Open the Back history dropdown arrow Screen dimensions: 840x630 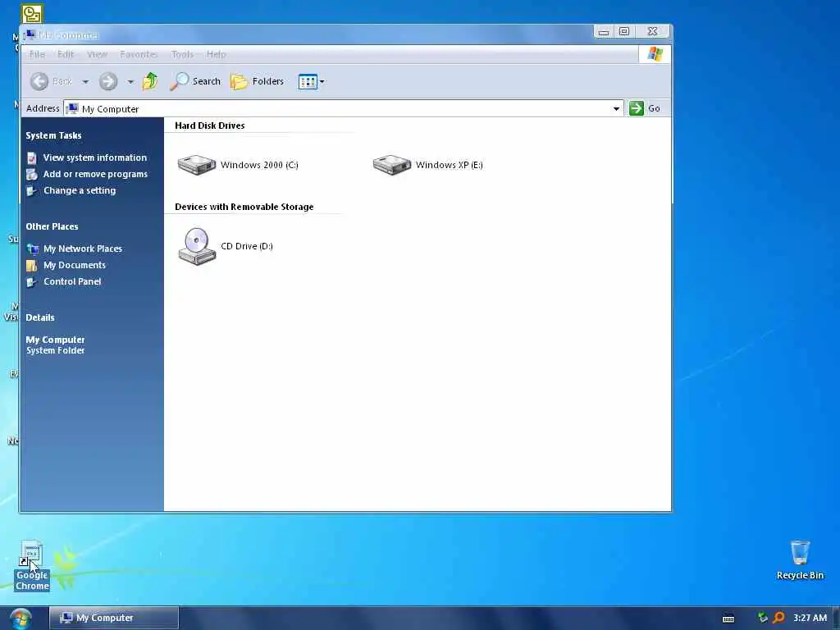(85, 82)
